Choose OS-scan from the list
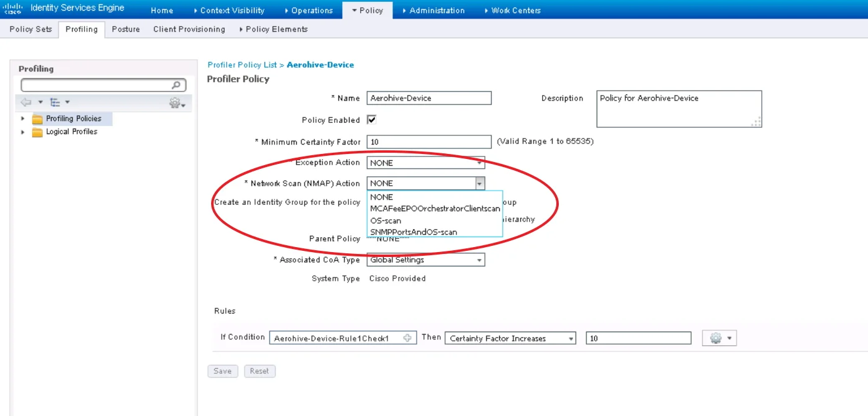The height and width of the screenshot is (416, 868). click(x=435, y=220)
